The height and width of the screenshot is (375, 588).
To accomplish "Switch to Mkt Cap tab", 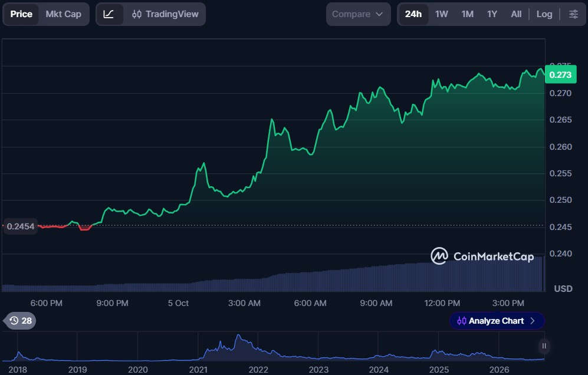I will point(63,14).
